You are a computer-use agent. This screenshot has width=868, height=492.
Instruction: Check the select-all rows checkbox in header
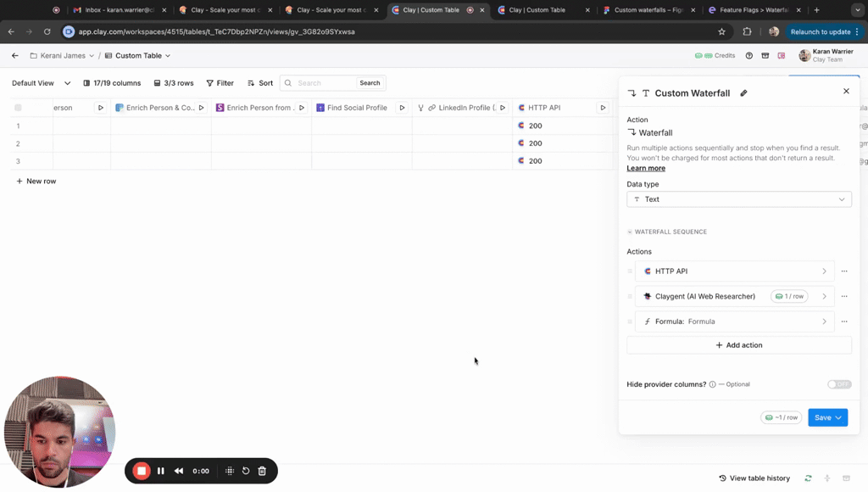(18, 108)
